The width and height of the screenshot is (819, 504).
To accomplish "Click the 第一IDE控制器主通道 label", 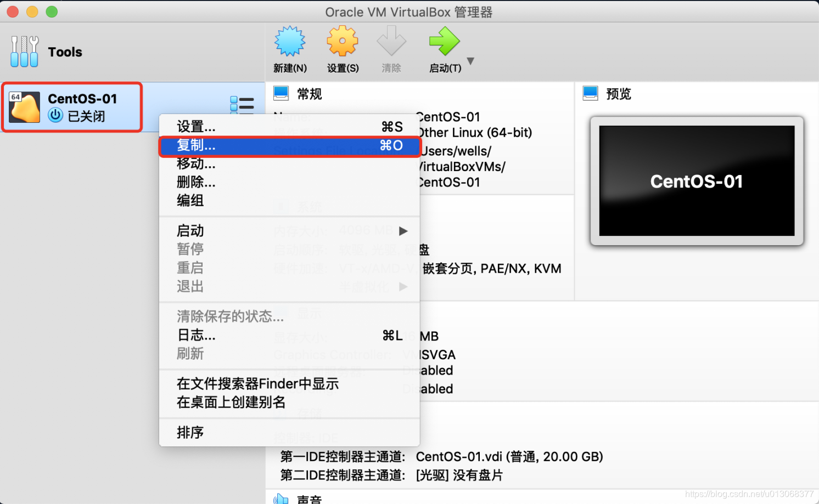I will [x=343, y=457].
